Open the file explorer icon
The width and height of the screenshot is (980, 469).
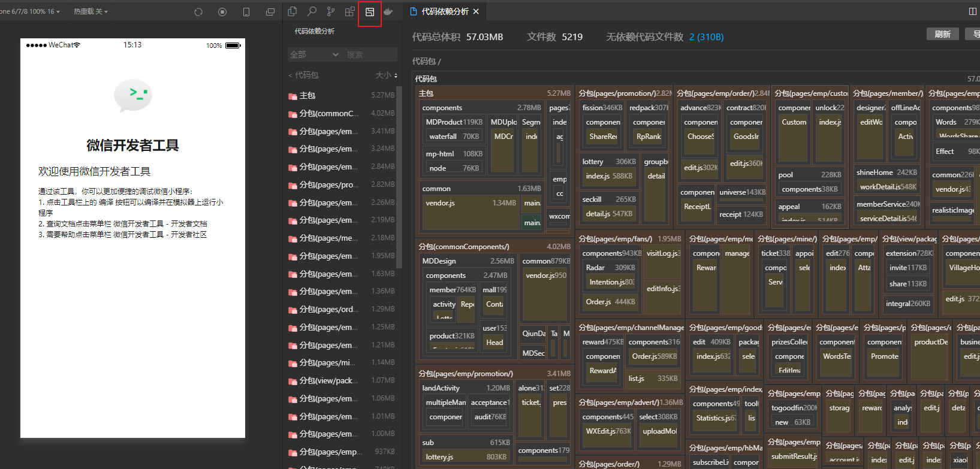[293, 11]
